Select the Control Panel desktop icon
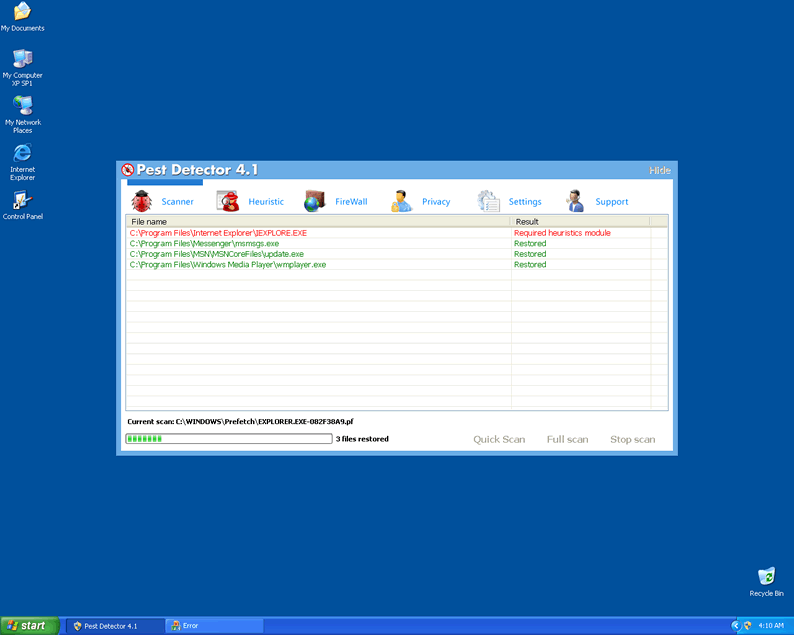794x635 pixels. click(x=22, y=200)
